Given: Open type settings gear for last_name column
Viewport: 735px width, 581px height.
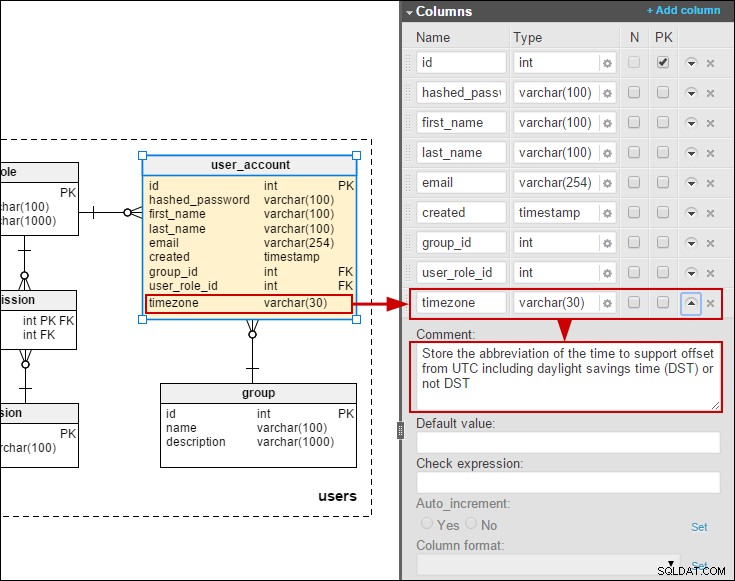Looking at the screenshot, I should coord(607,153).
